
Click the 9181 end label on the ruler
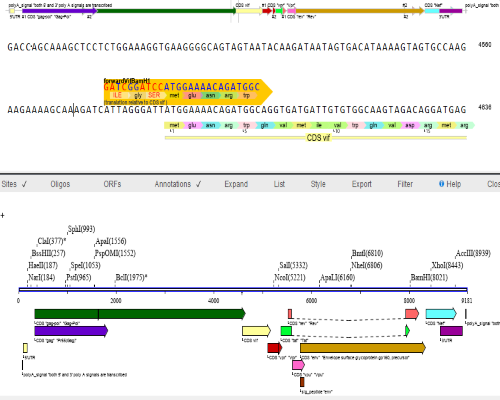tap(467, 301)
